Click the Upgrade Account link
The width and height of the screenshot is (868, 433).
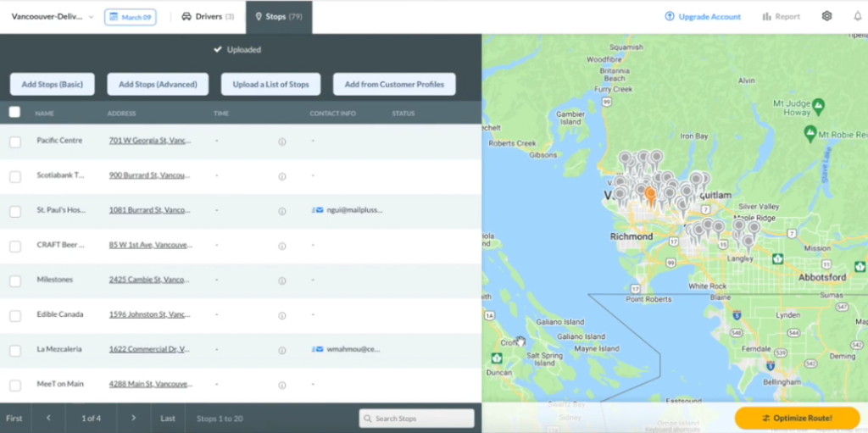coord(703,17)
